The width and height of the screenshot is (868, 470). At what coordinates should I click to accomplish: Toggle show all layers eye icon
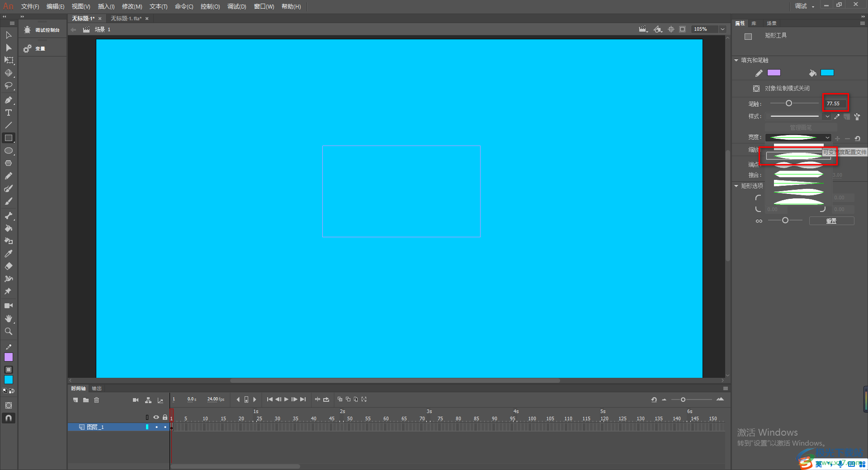(x=156, y=417)
